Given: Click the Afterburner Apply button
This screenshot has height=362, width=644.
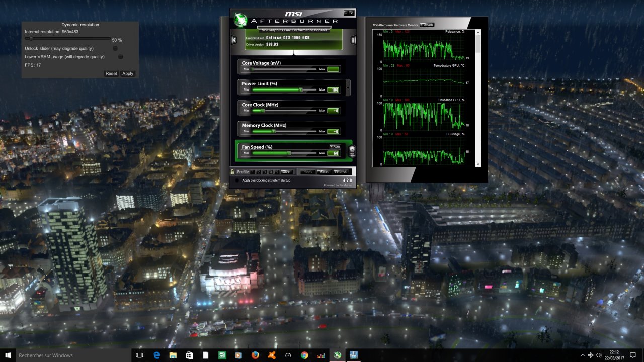Looking at the screenshot, I should pyautogui.click(x=308, y=172).
